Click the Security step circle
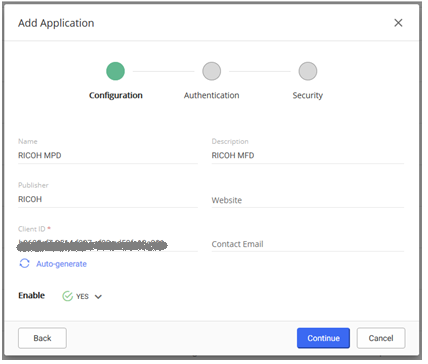This screenshot has width=428, height=364. 307,71
